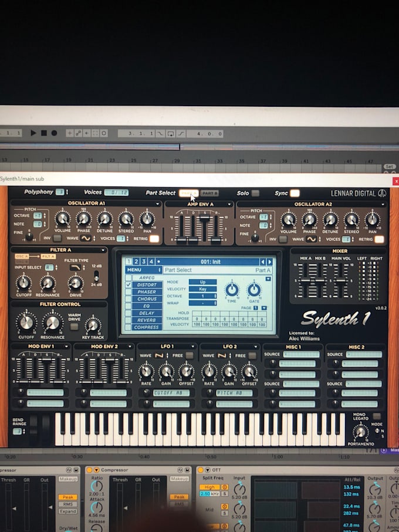Switch to display tab 4
Viewport: 399px width, 532px height.
[151, 262]
